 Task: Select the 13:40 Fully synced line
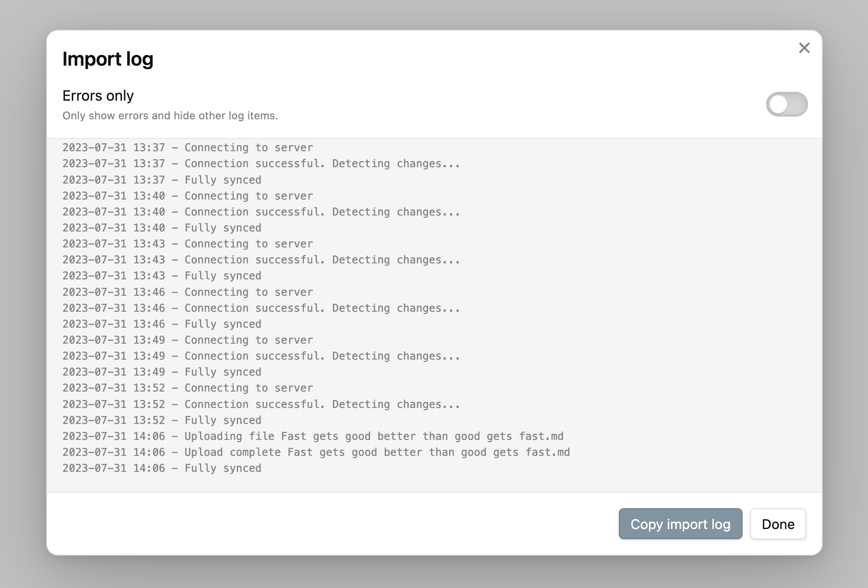coord(162,228)
